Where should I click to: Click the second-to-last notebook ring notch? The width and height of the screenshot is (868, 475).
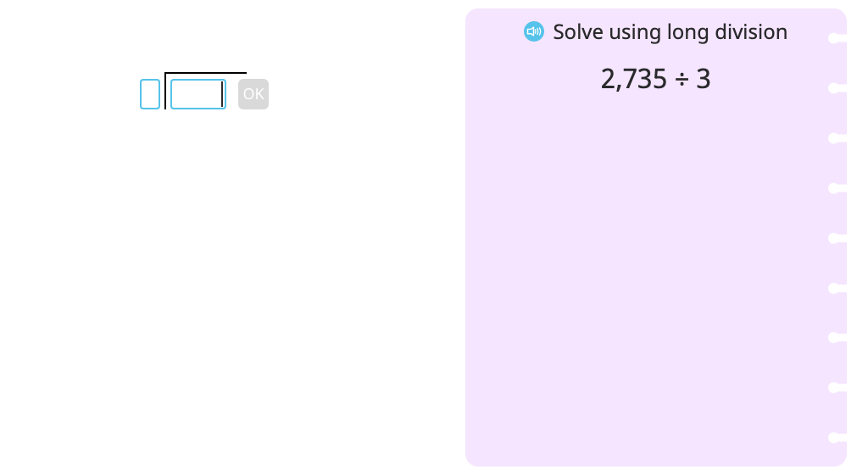(x=837, y=388)
